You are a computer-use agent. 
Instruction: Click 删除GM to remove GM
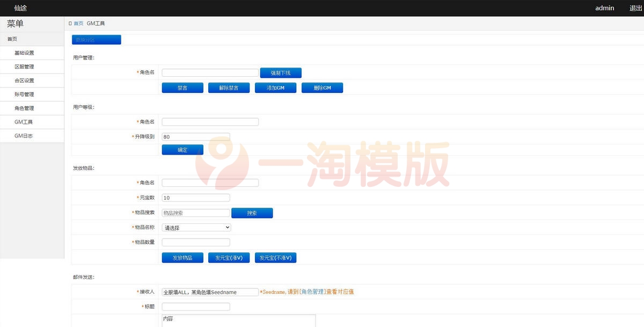point(322,88)
